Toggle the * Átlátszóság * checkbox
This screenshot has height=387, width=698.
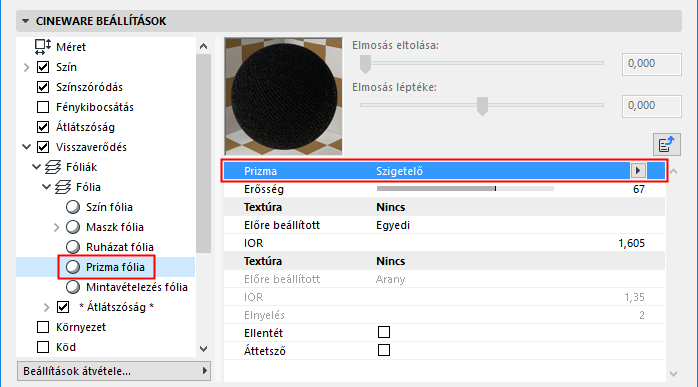pos(63,307)
